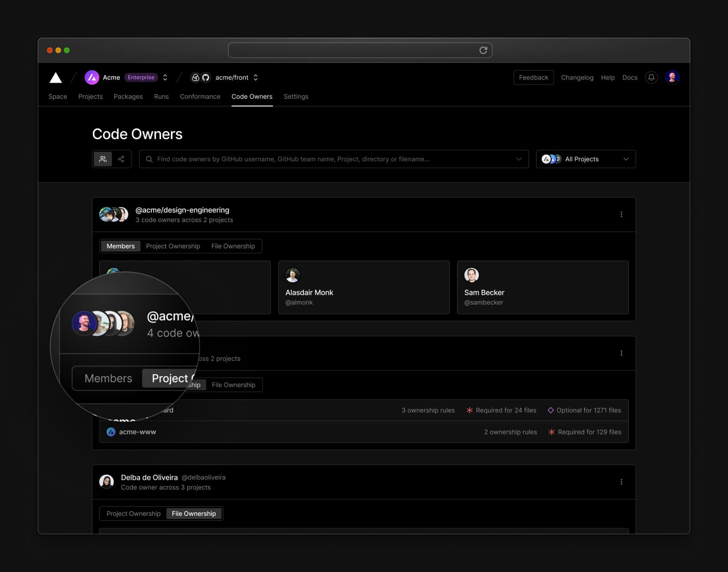Focus the Find code owners search field

(x=329, y=159)
